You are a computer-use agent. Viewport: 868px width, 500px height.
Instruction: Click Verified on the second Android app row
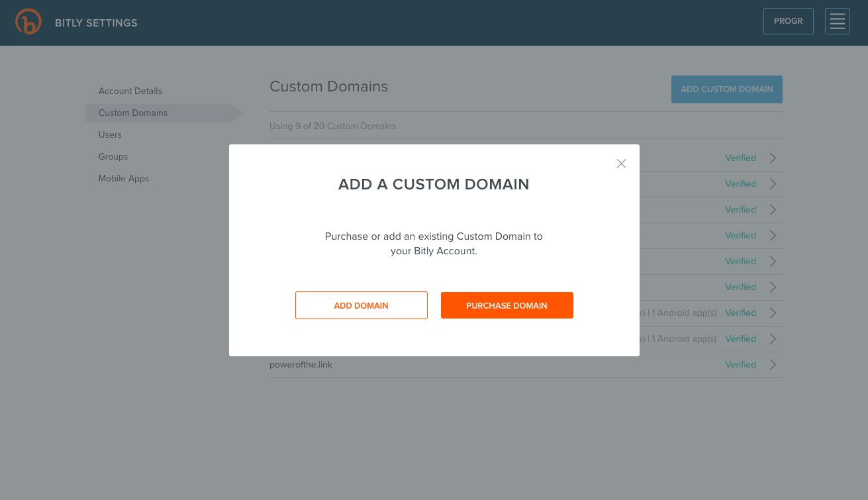pyautogui.click(x=740, y=338)
